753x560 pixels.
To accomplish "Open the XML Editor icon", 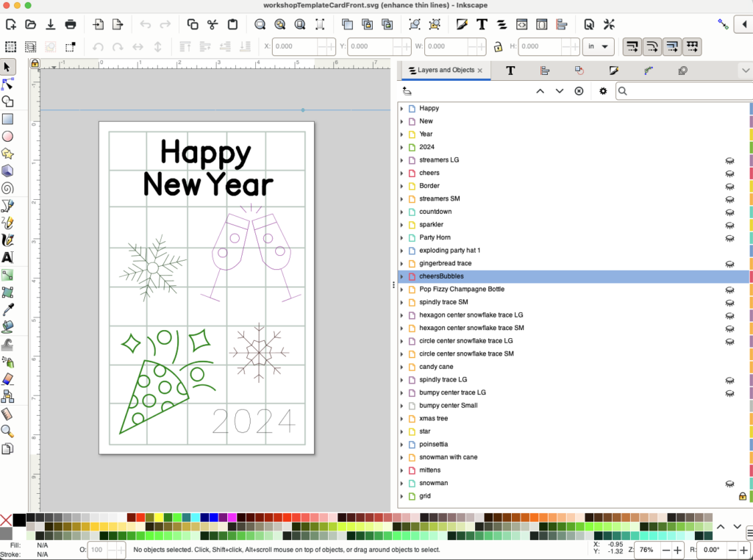I will point(521,24).
